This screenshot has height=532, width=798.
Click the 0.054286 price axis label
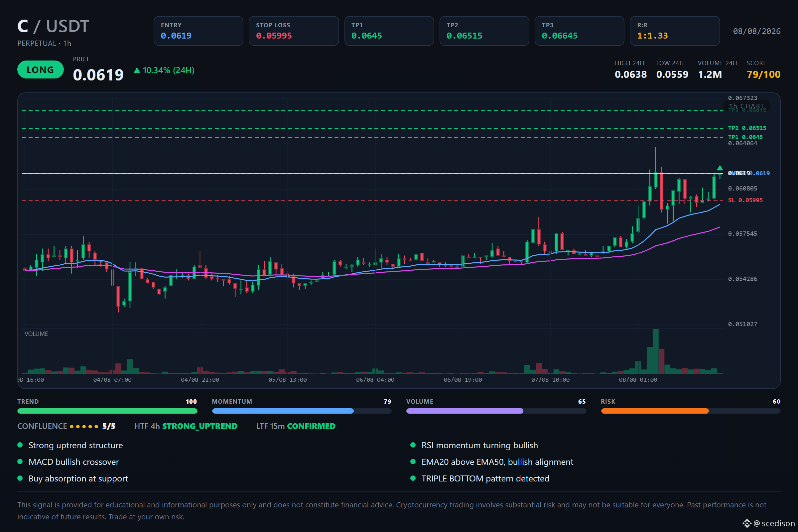coord(742,279)
